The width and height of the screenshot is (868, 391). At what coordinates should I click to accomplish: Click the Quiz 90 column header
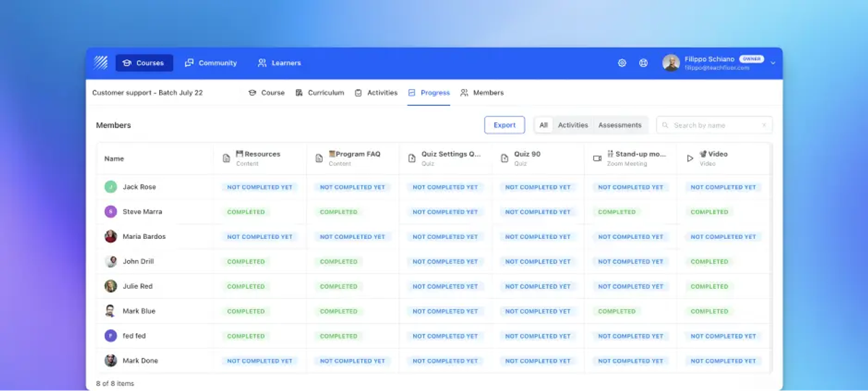click(x=538, y=159)
